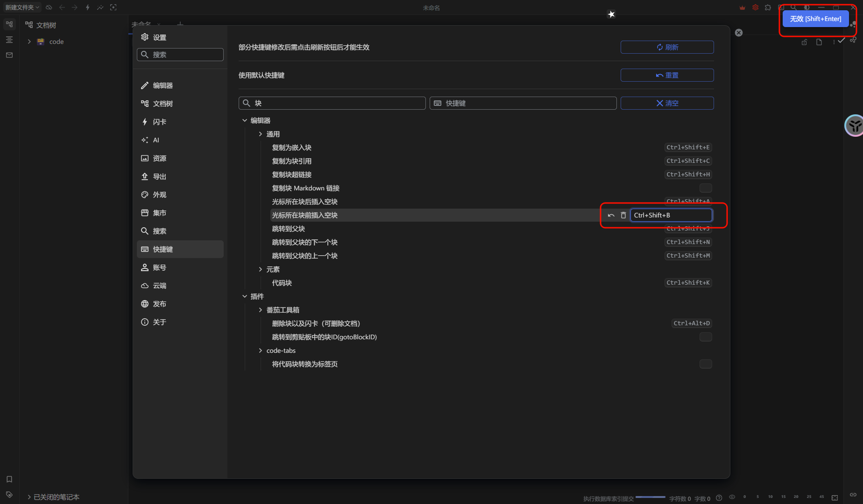This screenshot has width=863, height=504.
Task: Click the Ctrl+Shift+K shortcut for 代码块
Action: (x=688, y=283)
